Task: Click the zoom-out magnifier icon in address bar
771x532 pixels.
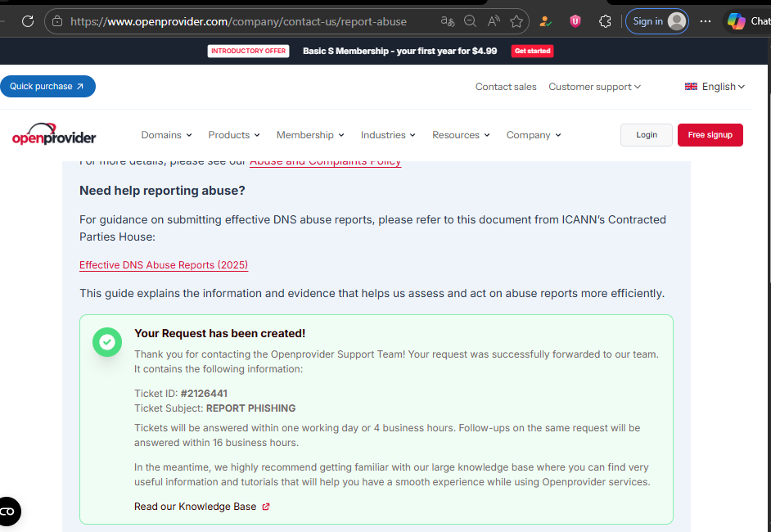Action: pyautogui.click(x=470, y=21)
